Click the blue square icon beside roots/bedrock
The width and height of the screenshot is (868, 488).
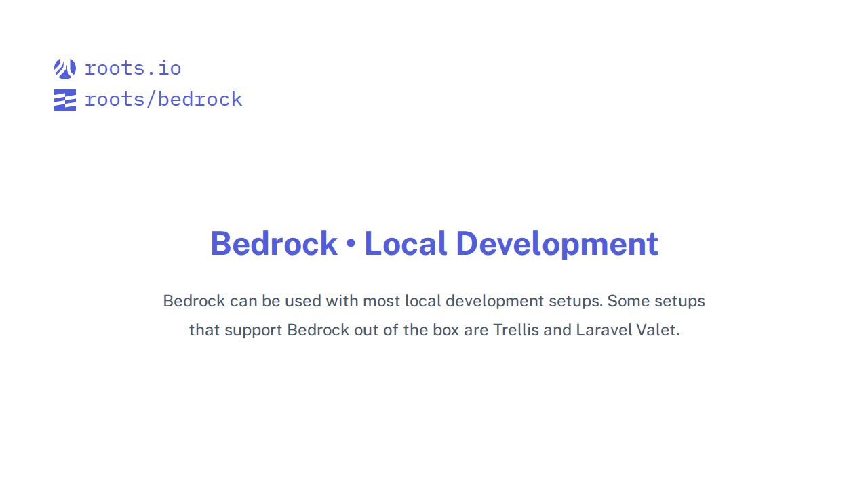coord(64,99)
